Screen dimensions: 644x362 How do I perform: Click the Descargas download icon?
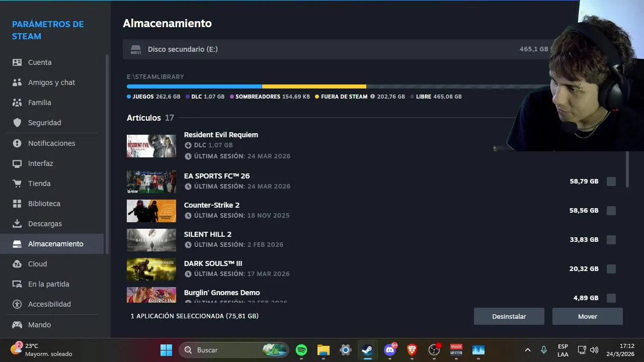(x=17, y=224)
